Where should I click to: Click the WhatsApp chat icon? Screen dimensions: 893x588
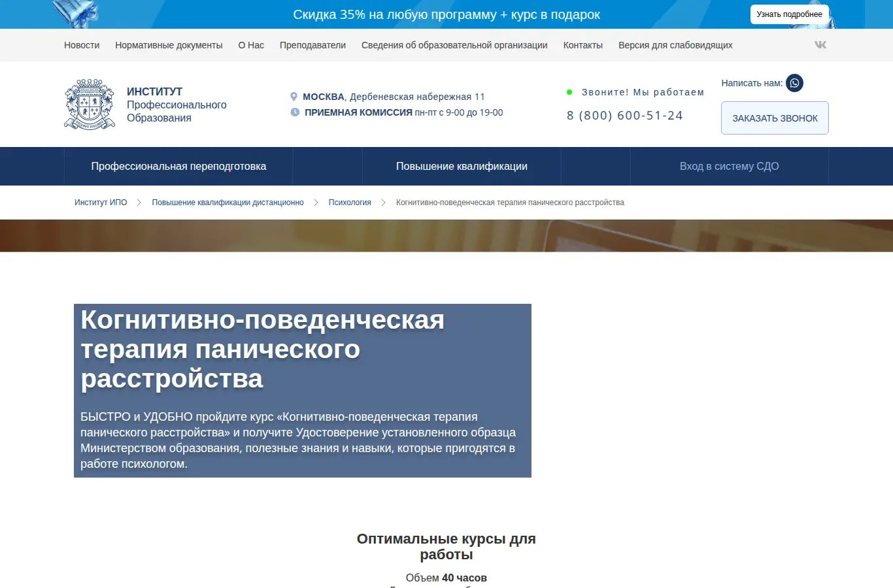pyautogui.click(x=794, y=83)
